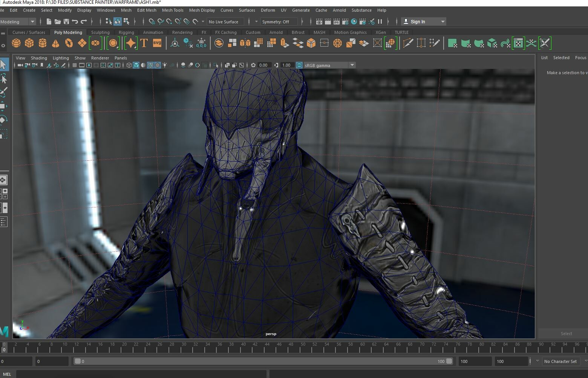588x378 pixels.
Task: Switch to the Sculpting shelf tab
Action: (100, 32)
